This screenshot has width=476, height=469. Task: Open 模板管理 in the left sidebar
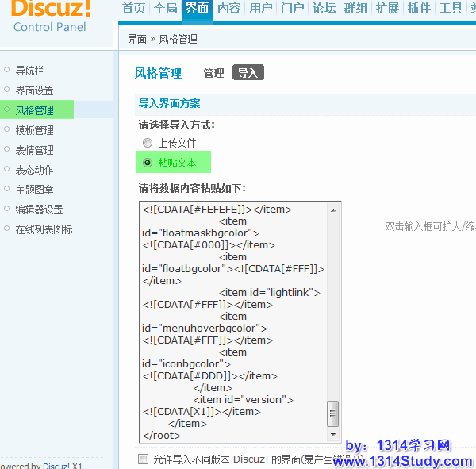pos(35,130)
